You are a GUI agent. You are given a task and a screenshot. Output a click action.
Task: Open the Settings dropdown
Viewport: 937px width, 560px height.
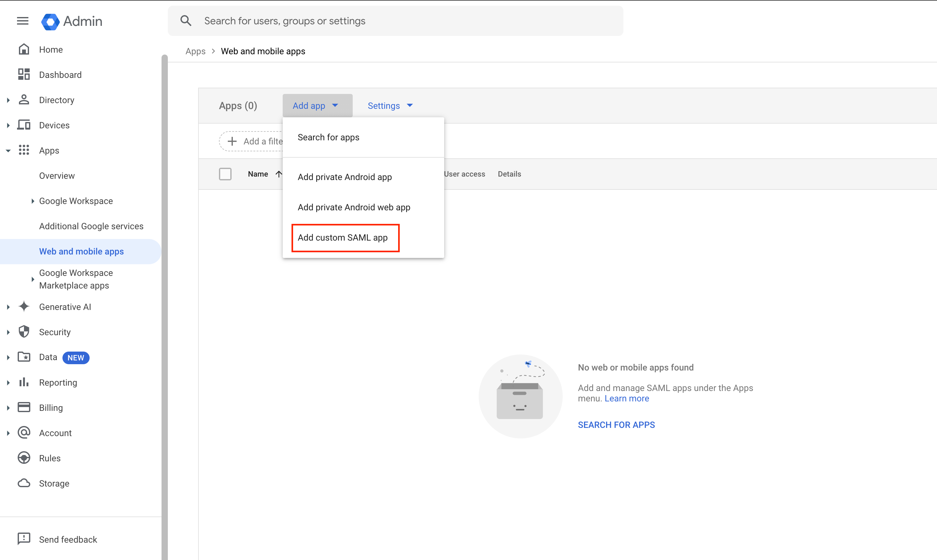pos(390,106)
